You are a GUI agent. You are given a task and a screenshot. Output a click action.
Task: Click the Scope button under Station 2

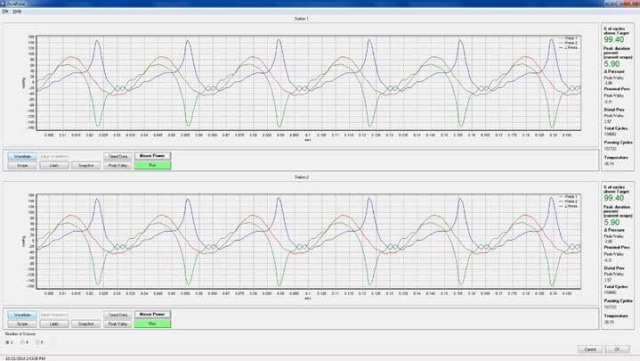[22, 324]
